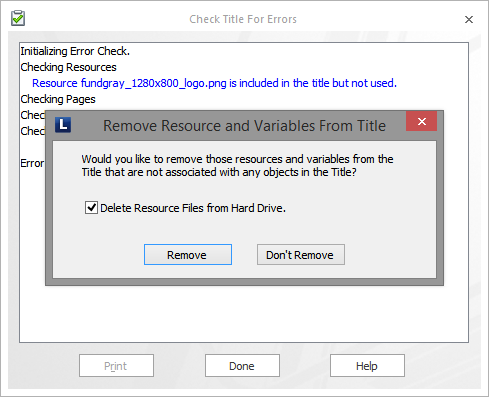The height and width of the screenshot is (397, 489).
Task: Click the Lectora L icon on inner dialog
Action: click(x=63, y=125)
